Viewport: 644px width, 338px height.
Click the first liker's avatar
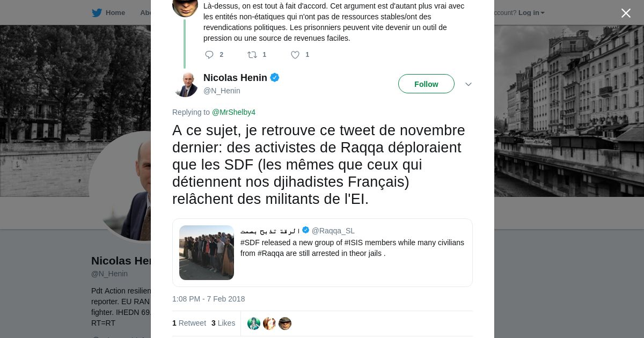click(254, 324)
